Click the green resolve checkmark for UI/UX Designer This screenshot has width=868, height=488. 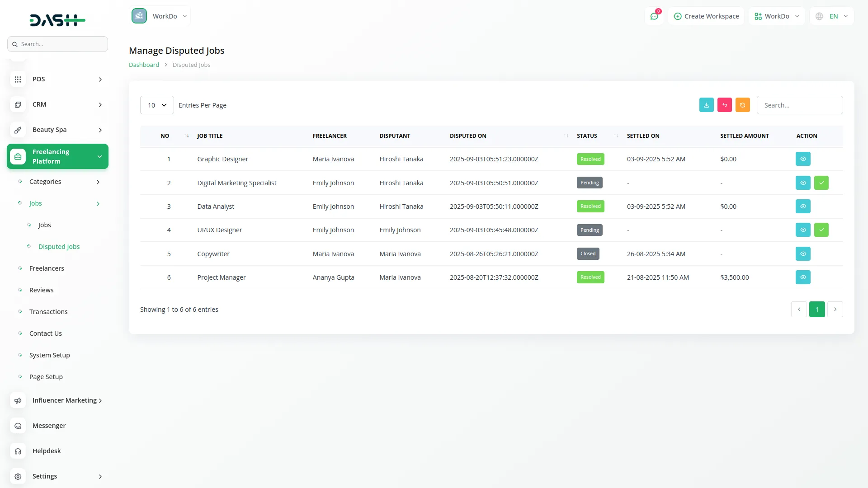coord(821,230)
